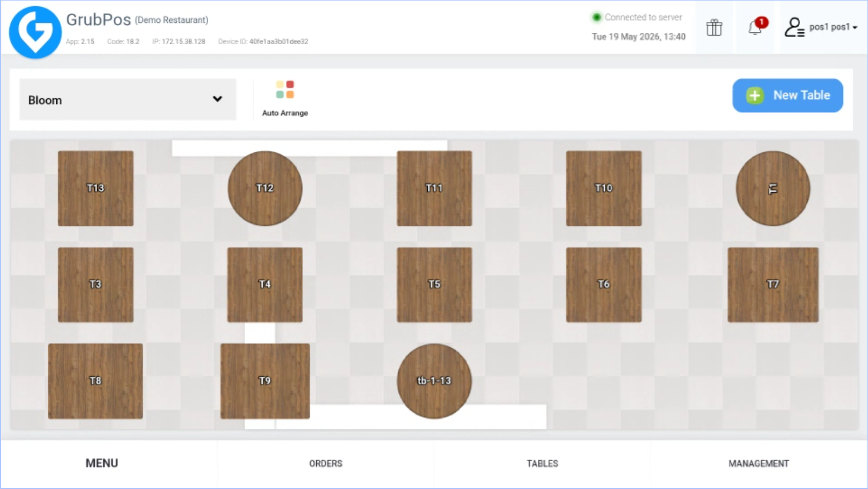Click the "Code: 18.2" text
868x489 pixels.
123,41
